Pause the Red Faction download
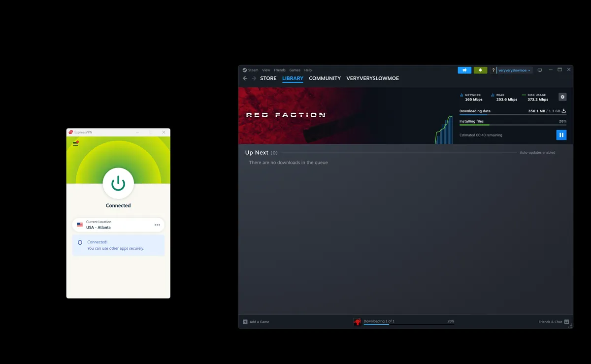 coord(561,135)
